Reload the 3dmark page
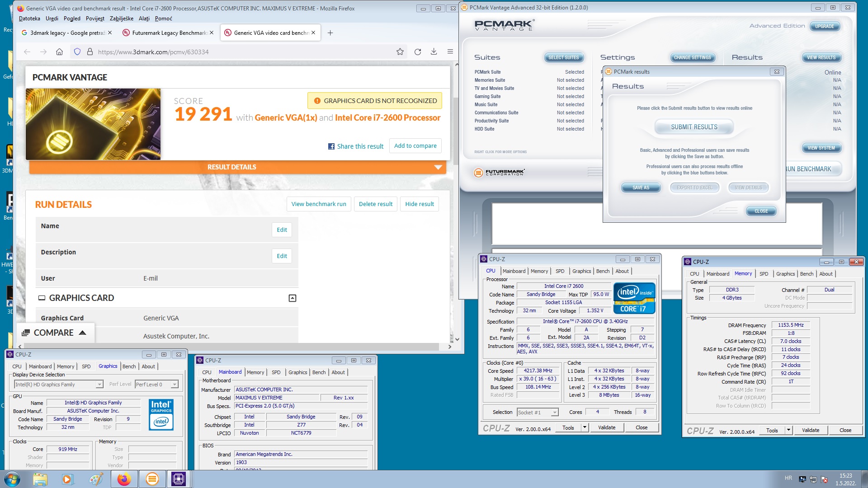 tap(418, 52)
